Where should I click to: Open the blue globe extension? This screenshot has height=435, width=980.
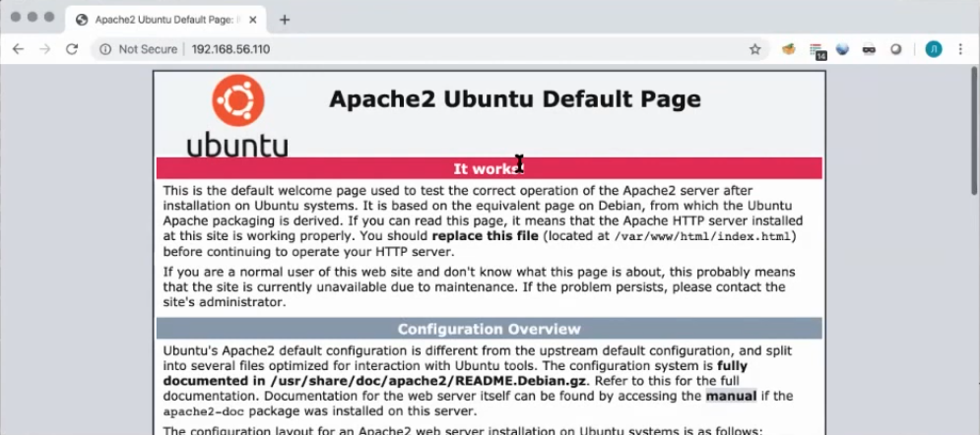click(842, 49)
